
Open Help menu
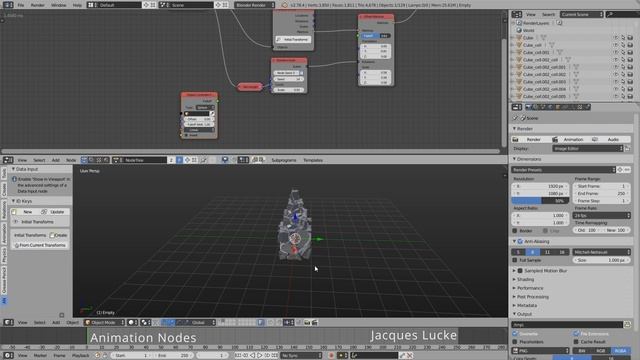77,5
